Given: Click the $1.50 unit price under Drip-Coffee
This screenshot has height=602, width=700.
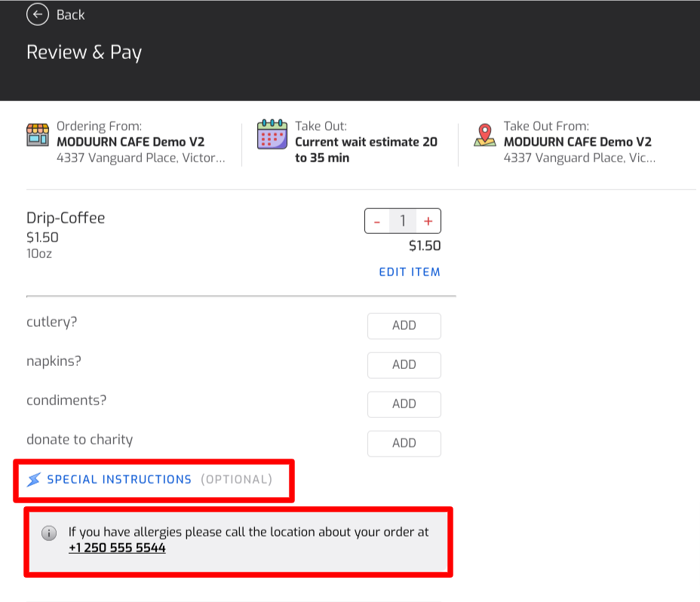Looking at the screenshot, I should click(42, 237).
